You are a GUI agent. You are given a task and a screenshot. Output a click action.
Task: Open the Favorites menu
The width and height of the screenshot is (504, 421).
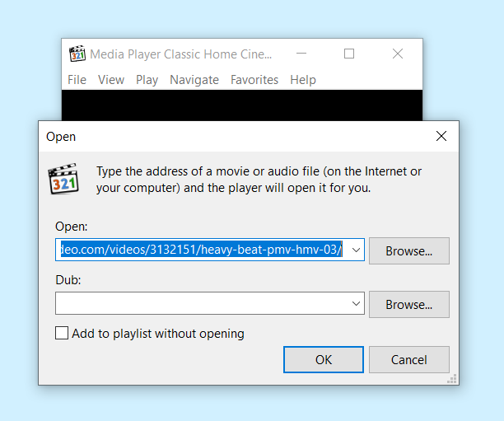254,80
